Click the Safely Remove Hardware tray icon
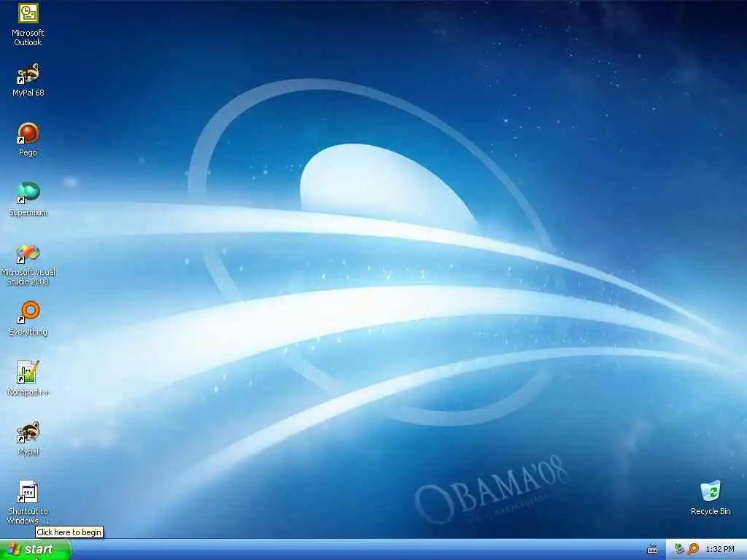This screenshot has width=747, height=560. [679, 550]
